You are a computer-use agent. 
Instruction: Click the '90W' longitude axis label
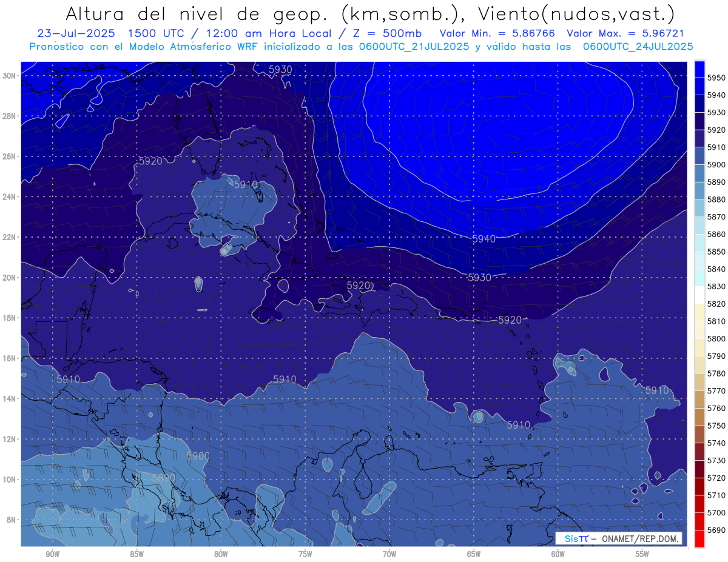click(x=52, y=554)
